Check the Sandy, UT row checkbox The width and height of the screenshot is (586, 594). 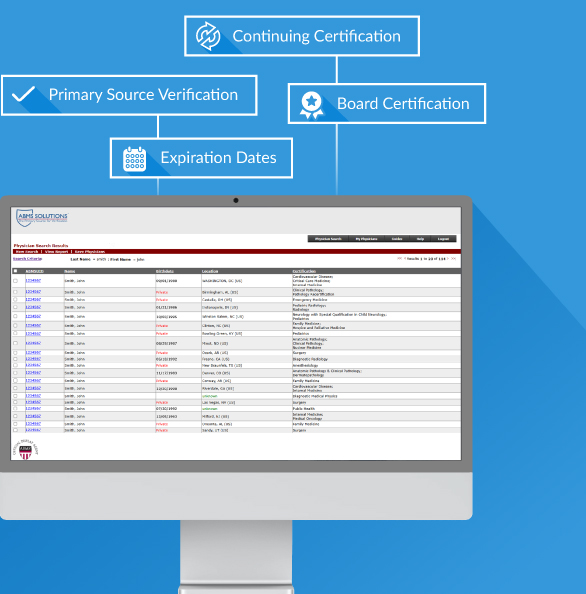tap(16, 430)
